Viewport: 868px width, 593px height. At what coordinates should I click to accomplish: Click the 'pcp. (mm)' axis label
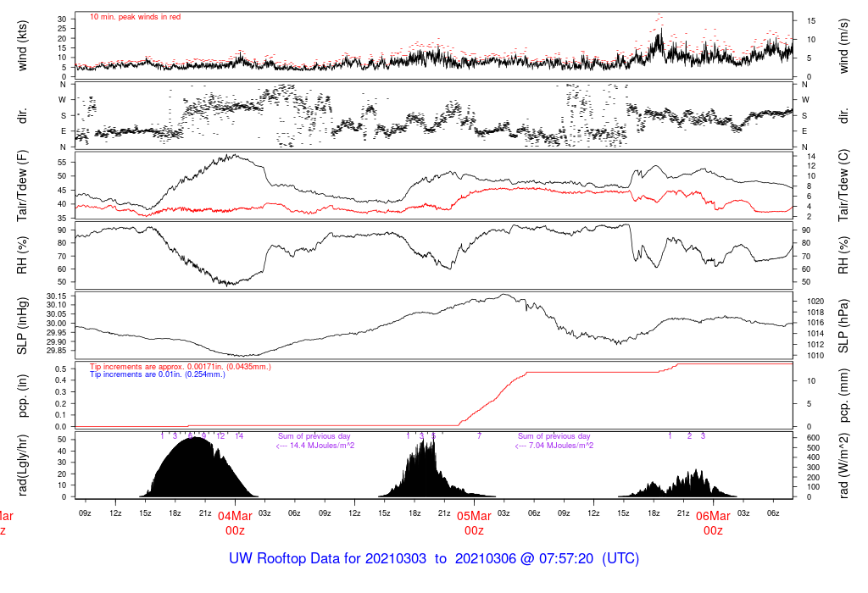point(843,395)
